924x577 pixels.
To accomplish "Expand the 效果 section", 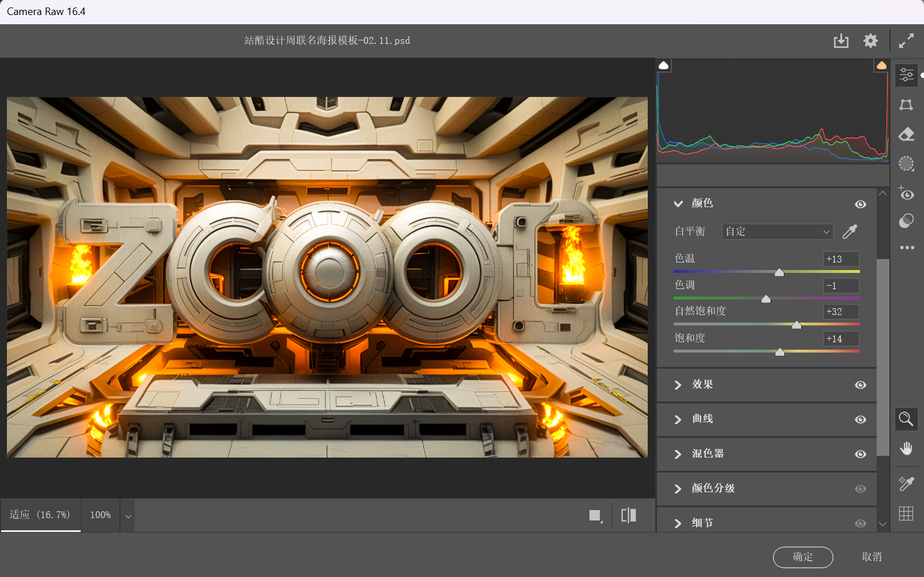I will coord(678,385).
